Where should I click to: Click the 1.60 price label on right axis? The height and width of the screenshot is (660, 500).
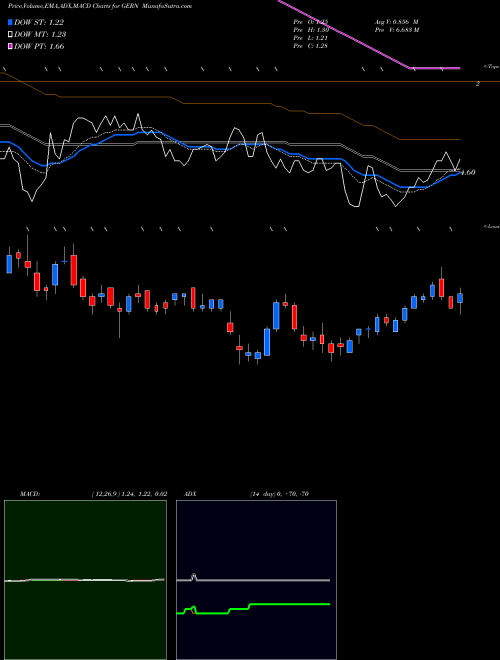468,172
